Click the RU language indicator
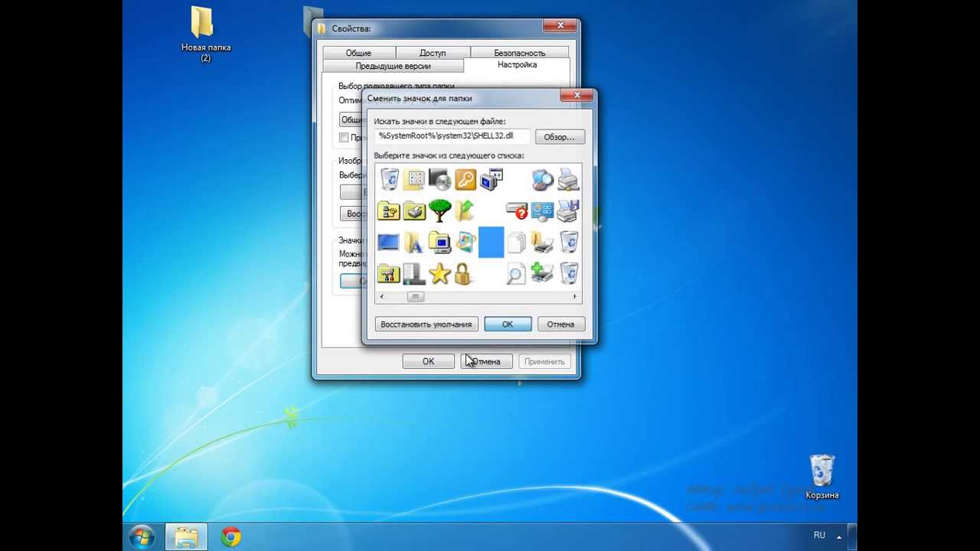Screen dimensions: 980x551 819,536
